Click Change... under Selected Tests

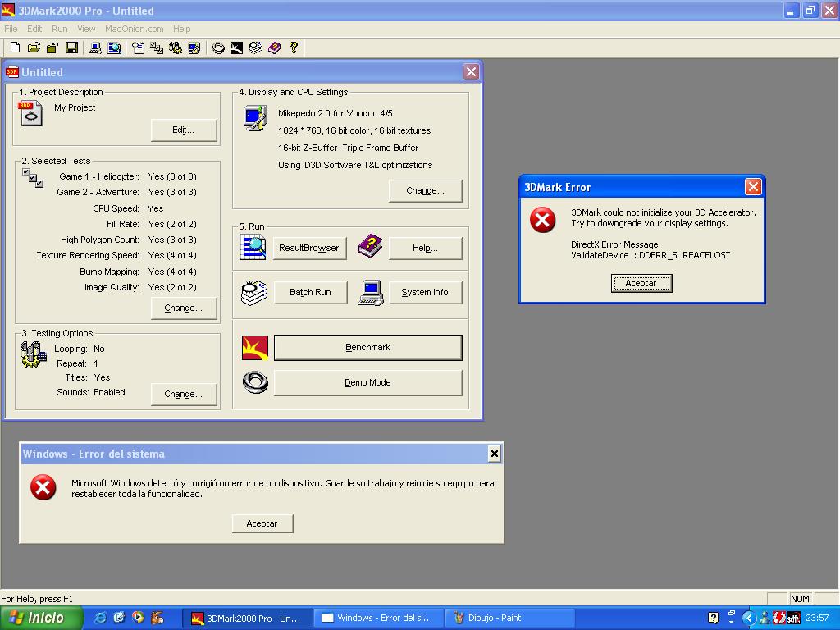click(x=184, y=308)
